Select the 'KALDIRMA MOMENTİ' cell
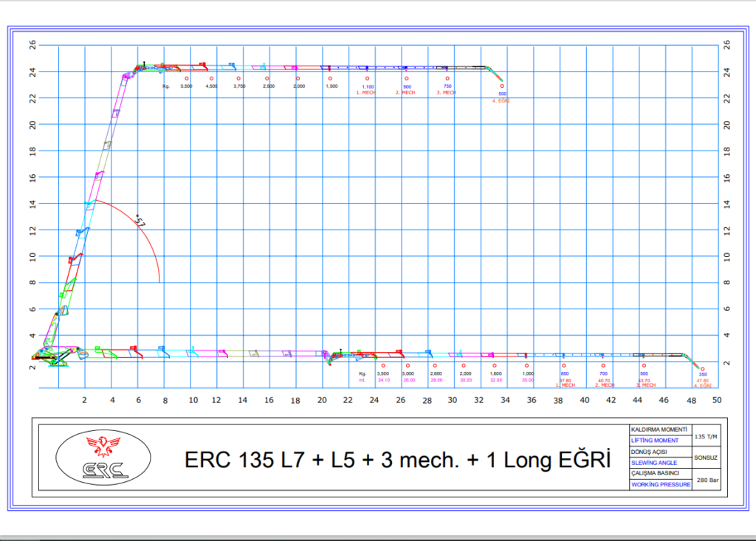Viewport: 756px width, 541px height. coord(659,430)
